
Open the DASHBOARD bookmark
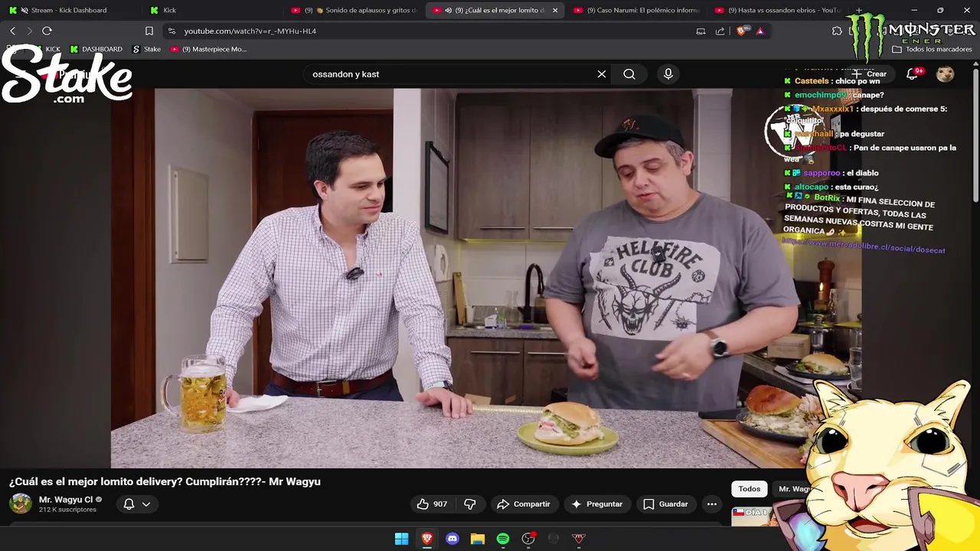(x=96, y=49)
